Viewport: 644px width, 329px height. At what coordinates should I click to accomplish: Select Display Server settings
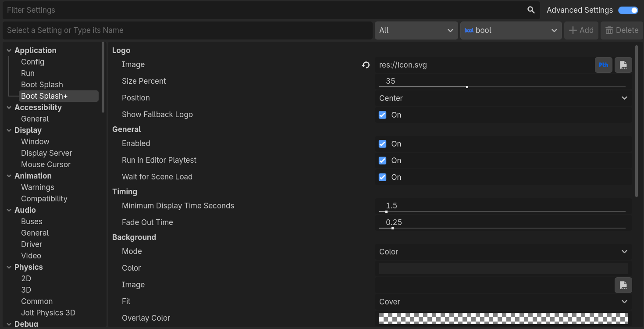tap(46, 153)
